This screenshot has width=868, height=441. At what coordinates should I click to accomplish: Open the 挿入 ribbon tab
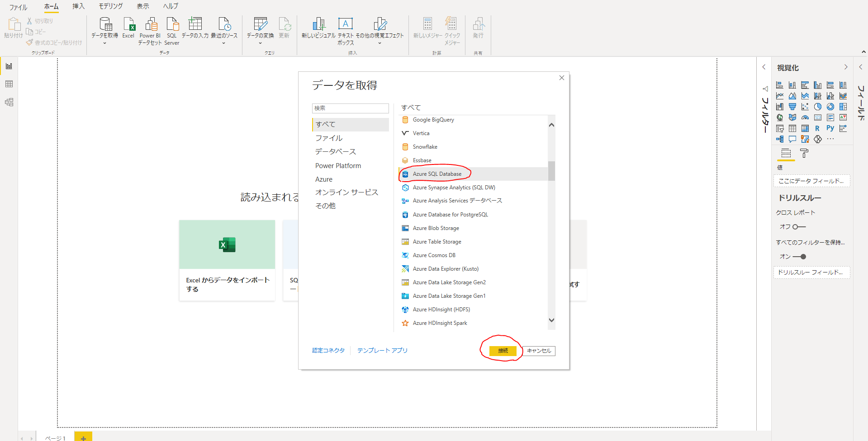[x=79, y=6]
